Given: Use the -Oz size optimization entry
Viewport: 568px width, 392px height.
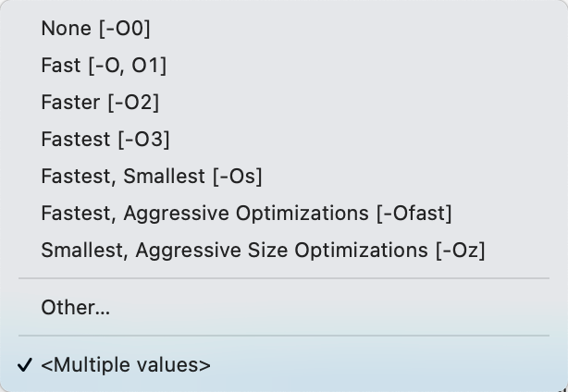Looking at the screenshot, I should coord(263,251).
